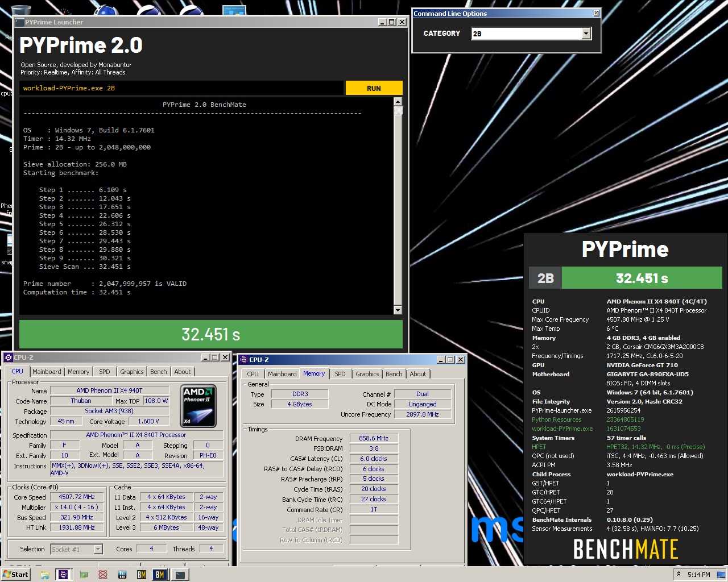This screenshot has height=582, width=728.
Task: Click the Core Speed value 4507.72 MHz
Action: pos(77,497)
